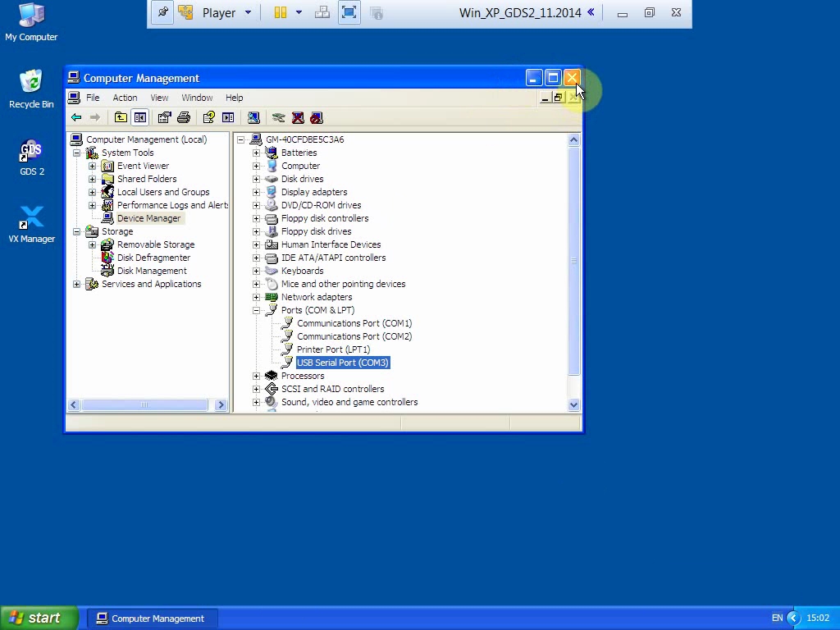Click the Print toolbar icon
This screenshot has width=840, height=630.
184,117
